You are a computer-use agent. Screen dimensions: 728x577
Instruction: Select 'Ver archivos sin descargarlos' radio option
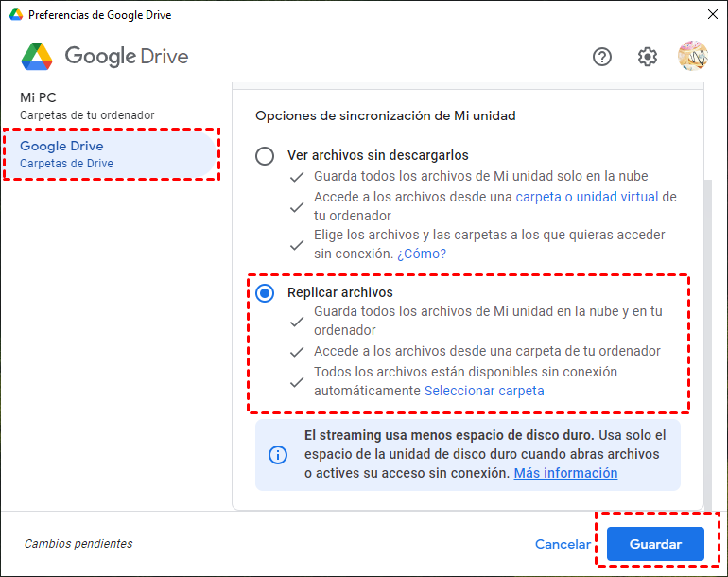tap(265, 156)
